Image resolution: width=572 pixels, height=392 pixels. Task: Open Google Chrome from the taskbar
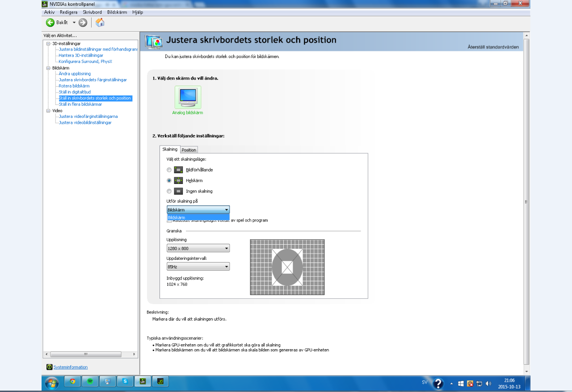pyautogui.click(x=72, y=382)
